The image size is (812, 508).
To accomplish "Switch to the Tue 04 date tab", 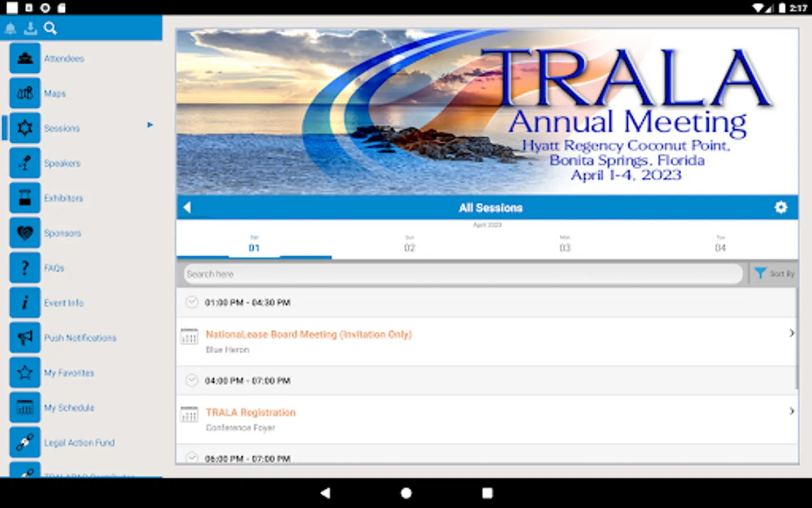I will 720,244.
